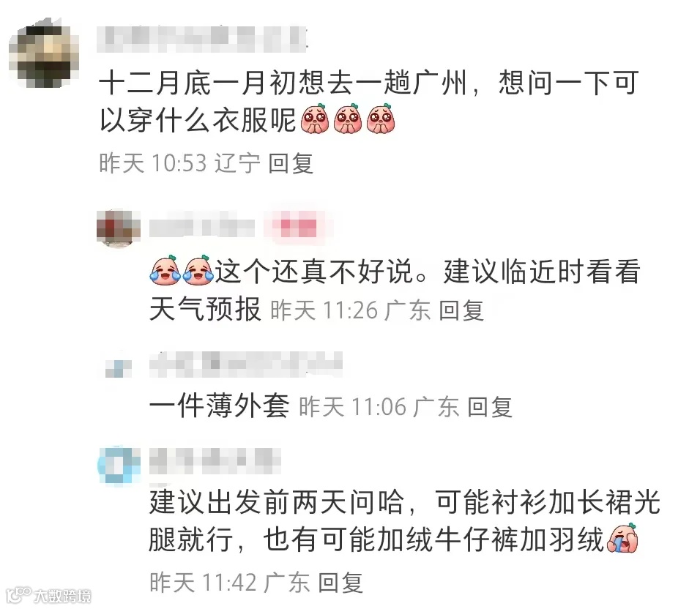Tap the blurred username of top commenter
Viewport: 700px width, 609px height.
pyautogui.click(x=202, y=40)
